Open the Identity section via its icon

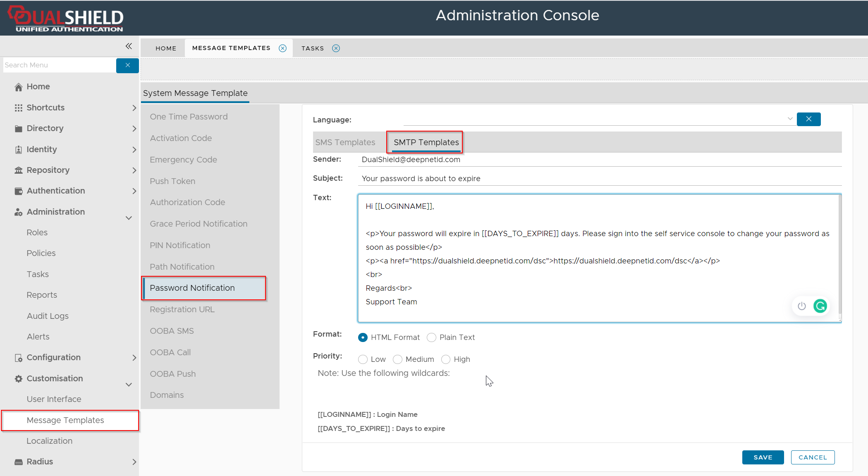(x=18, y=149)
